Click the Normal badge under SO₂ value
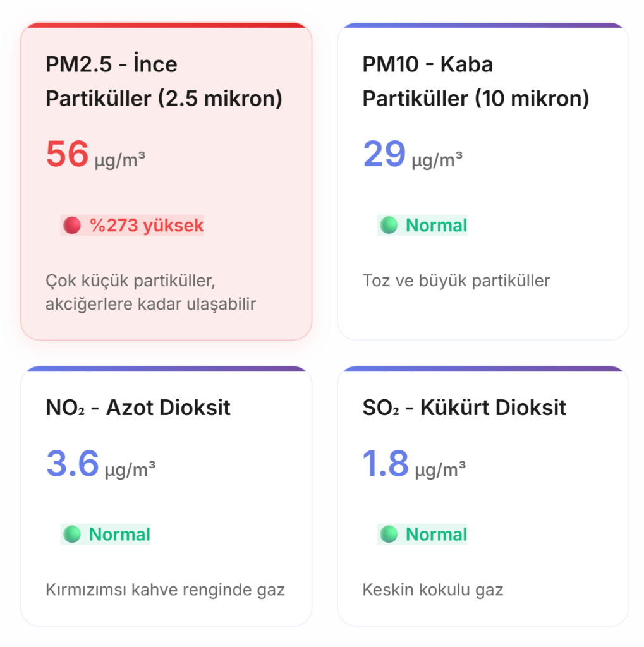644x647 pixels. click(422, 535)
